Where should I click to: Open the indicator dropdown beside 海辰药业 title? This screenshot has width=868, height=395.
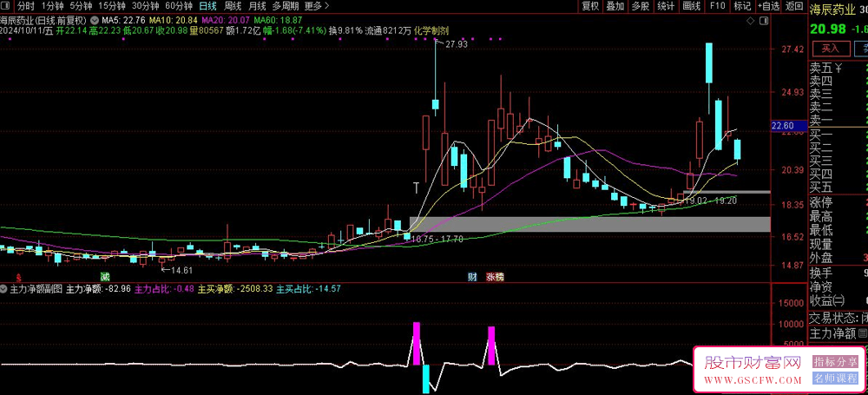tap(93, 18)
